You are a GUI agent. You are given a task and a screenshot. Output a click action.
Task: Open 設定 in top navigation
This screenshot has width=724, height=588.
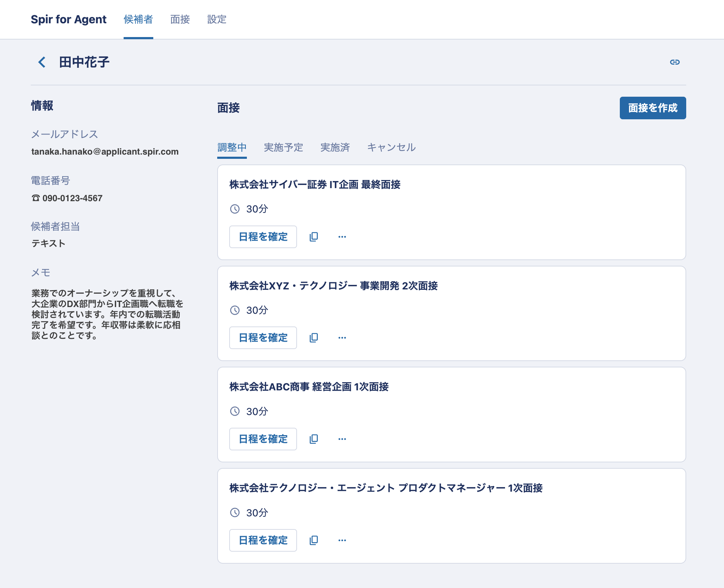coord(216,19)
